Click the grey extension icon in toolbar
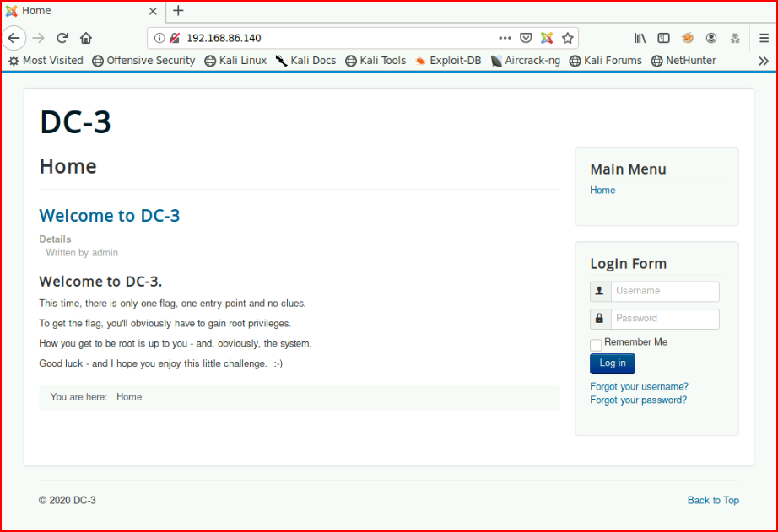The image size is (778, 532). (x=735, y=38)
